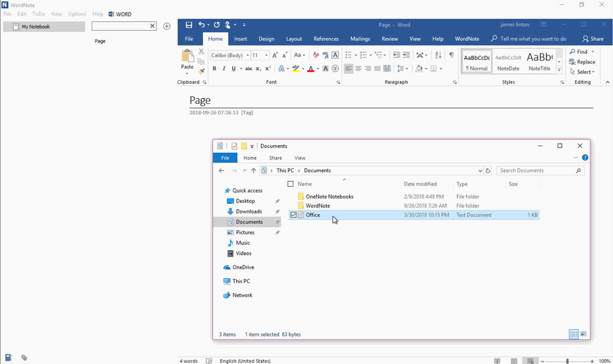Image resolution: width=613 pixels, height=364 pixels.
Task: Refresh the Documents folder in Explorer
Action: (488, 170)
